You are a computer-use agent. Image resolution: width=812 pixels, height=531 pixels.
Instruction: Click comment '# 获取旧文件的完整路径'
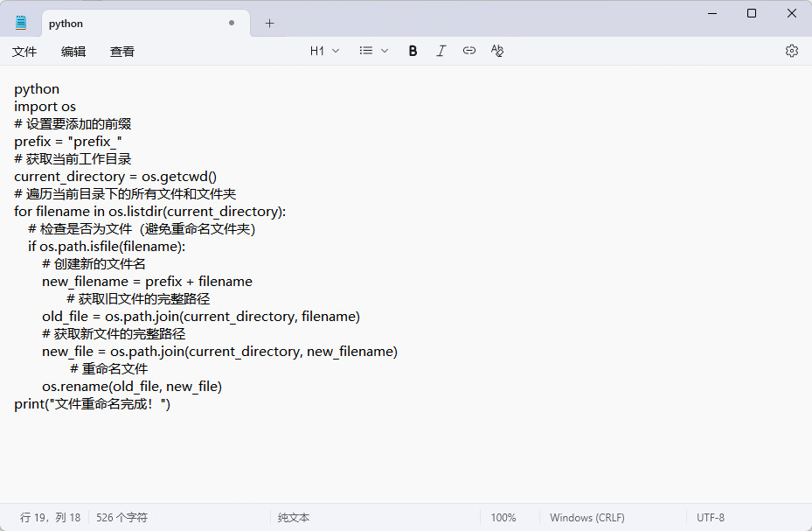138,299
